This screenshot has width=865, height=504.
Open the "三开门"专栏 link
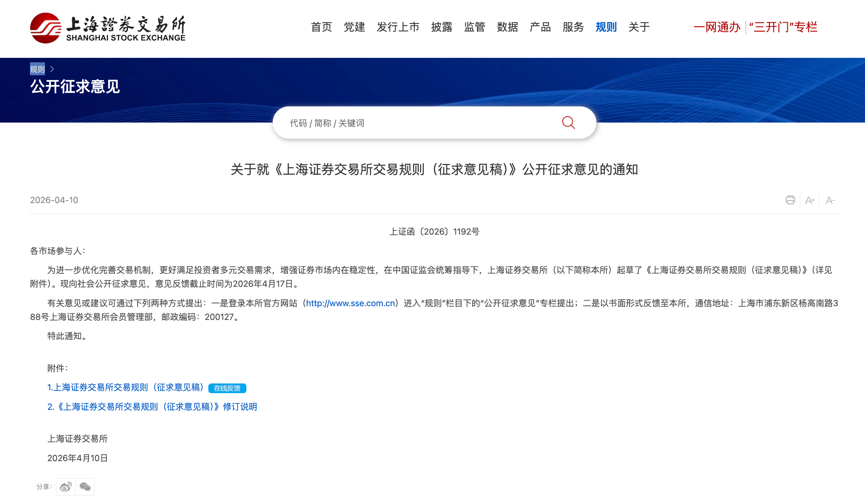click(783, 27)
